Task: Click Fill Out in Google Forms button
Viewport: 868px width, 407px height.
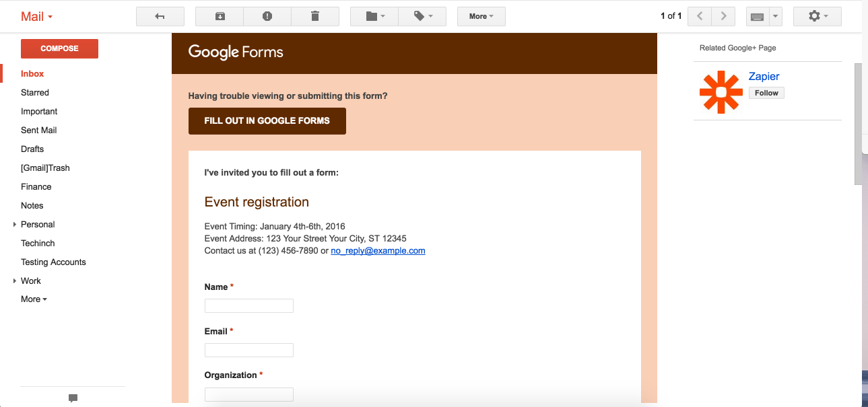Action: (267, 121)
